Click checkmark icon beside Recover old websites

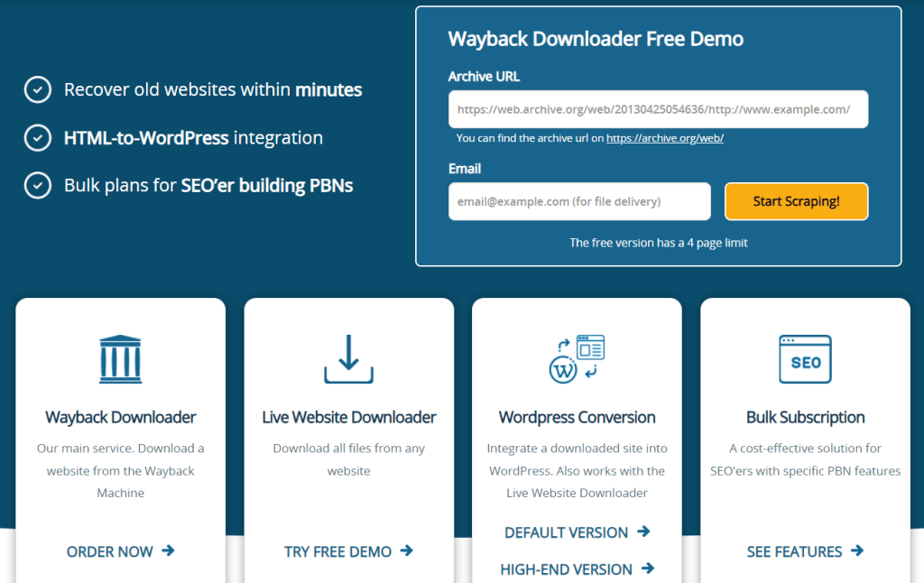tap(38, 89)
